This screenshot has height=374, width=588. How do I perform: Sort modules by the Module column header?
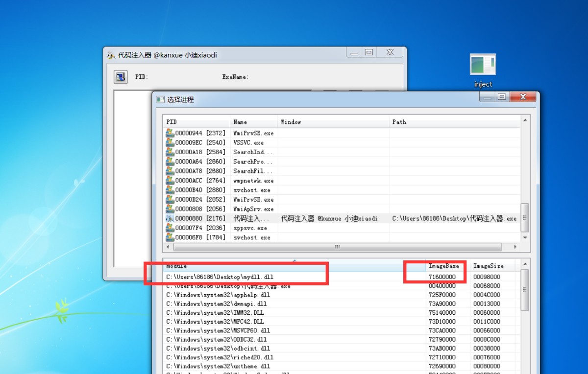pyautogui.click(x=294, y=266)
